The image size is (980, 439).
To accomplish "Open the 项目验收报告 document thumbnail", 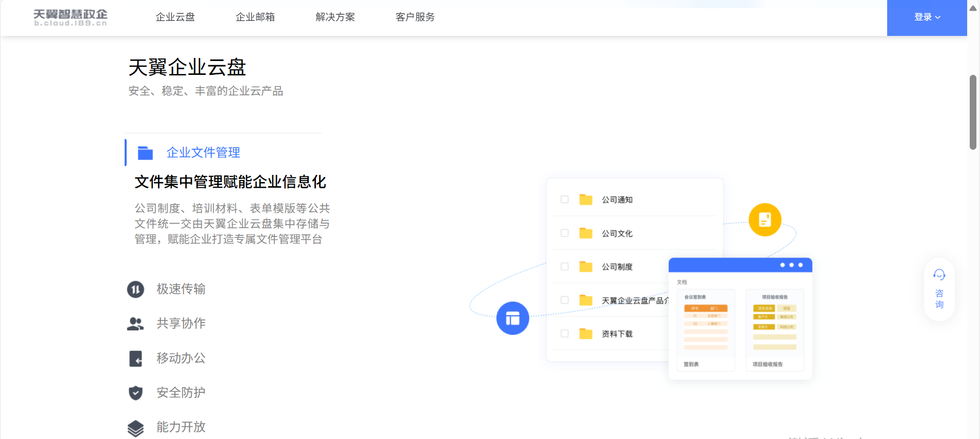I will pos(775,330).
